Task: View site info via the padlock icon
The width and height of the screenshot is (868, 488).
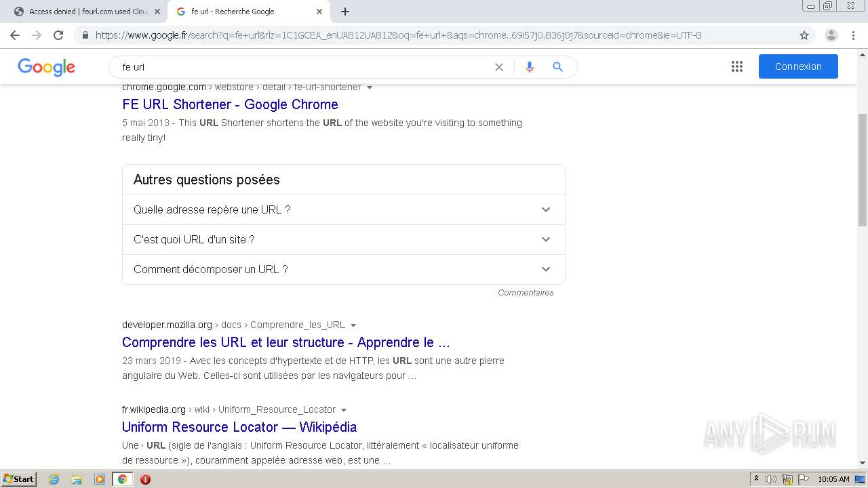Action: point(85,35)
